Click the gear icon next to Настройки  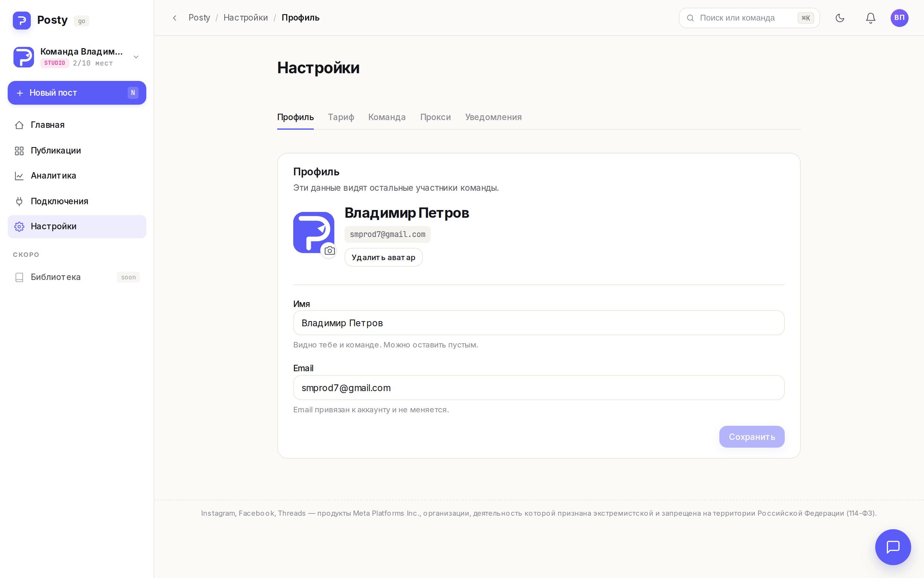click(19, 227)
